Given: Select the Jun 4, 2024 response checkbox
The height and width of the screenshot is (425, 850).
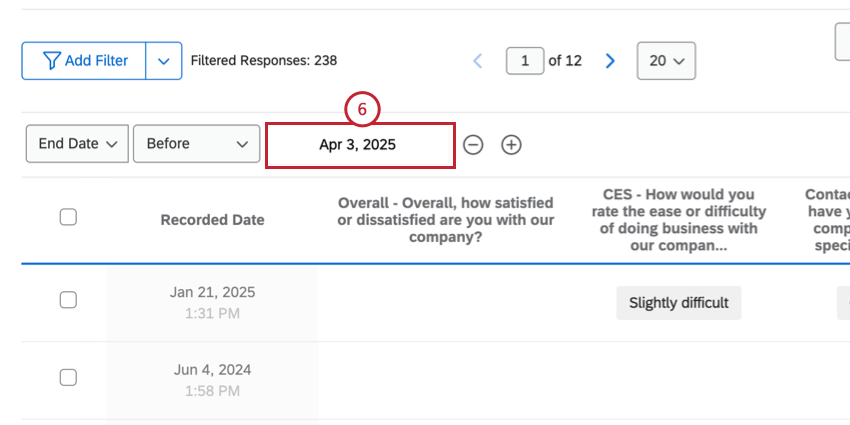Looking at the screenshot, I should (68, 377).
